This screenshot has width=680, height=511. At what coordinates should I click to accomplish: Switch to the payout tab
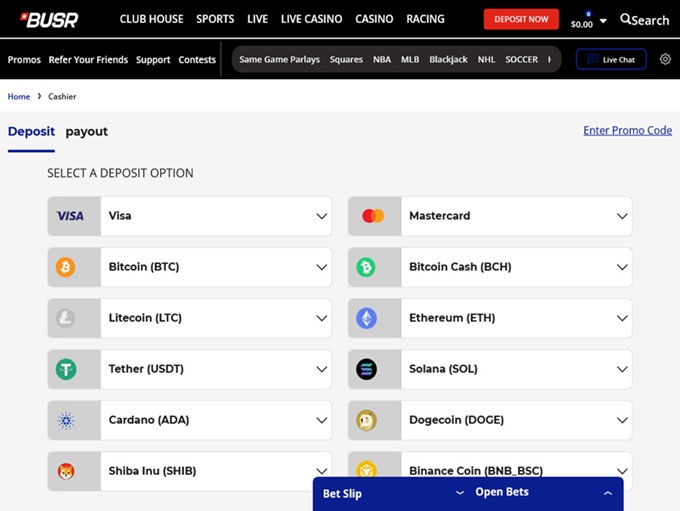(x=87, y=131)
